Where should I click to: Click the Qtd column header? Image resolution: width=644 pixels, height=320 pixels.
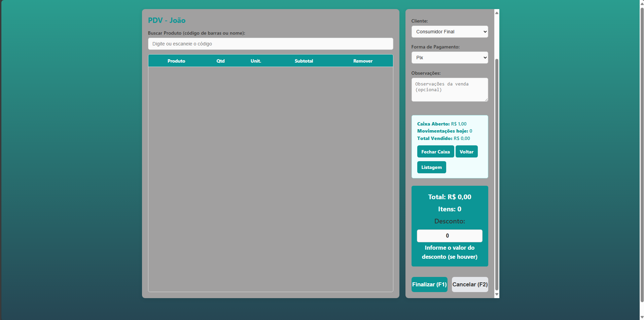(x=220, y=61)
